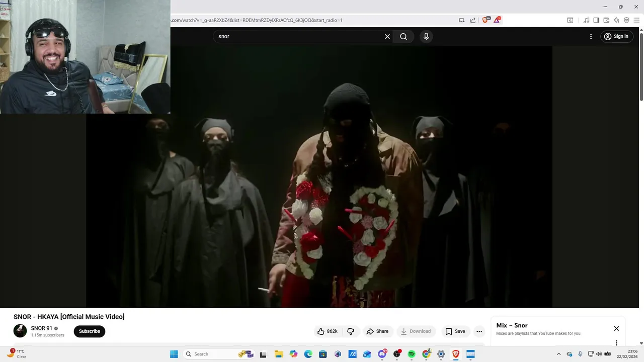Open Brave Rewards triangle icon
The image size is (644, 362).
[497, 20]
